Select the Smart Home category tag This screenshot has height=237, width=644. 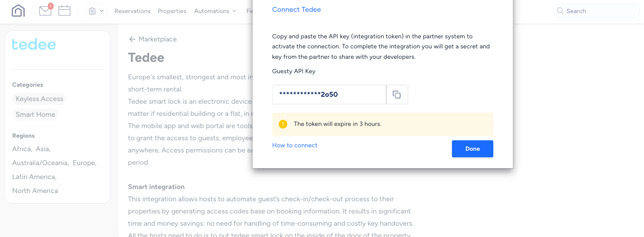(35, 115)
